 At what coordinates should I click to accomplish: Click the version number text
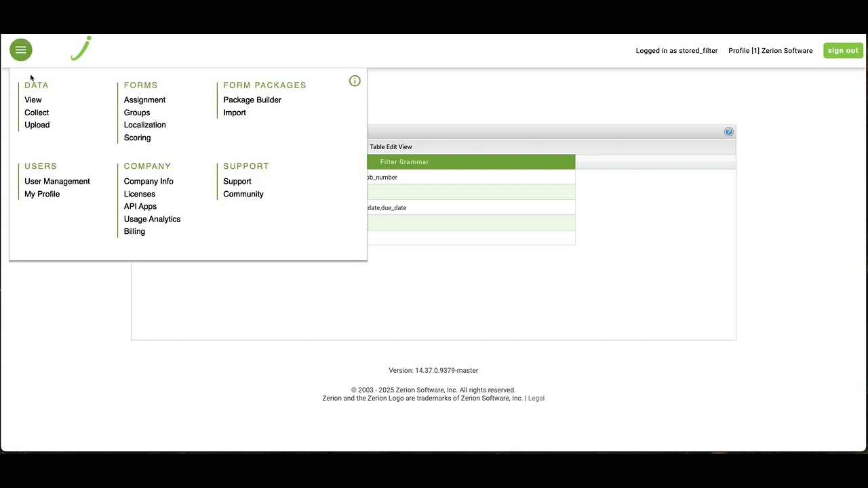tap(433, 371)
